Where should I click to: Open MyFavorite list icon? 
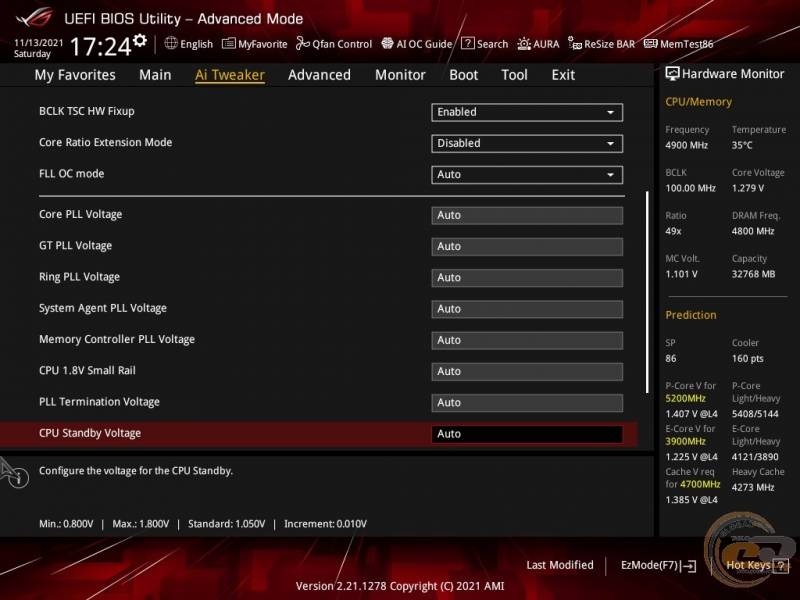(229, 44)
